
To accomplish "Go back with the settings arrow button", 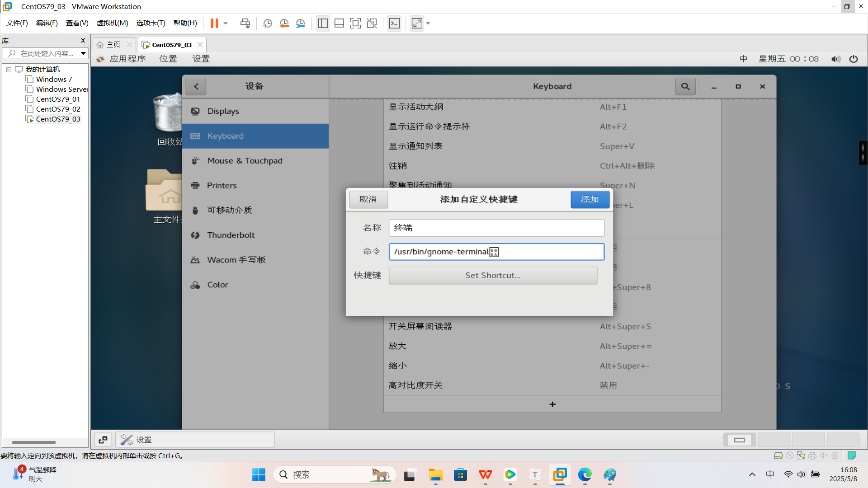I will [x=196, y=86].
